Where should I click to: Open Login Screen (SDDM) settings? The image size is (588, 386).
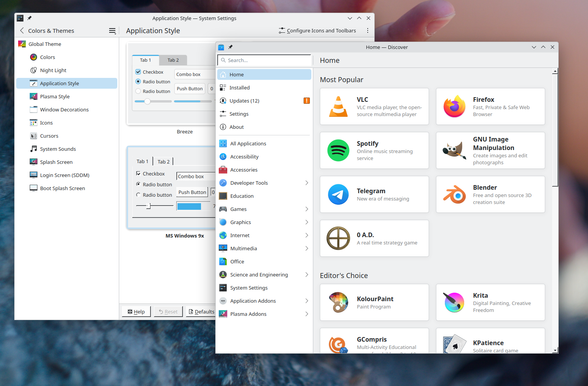(x=67, y=175)
